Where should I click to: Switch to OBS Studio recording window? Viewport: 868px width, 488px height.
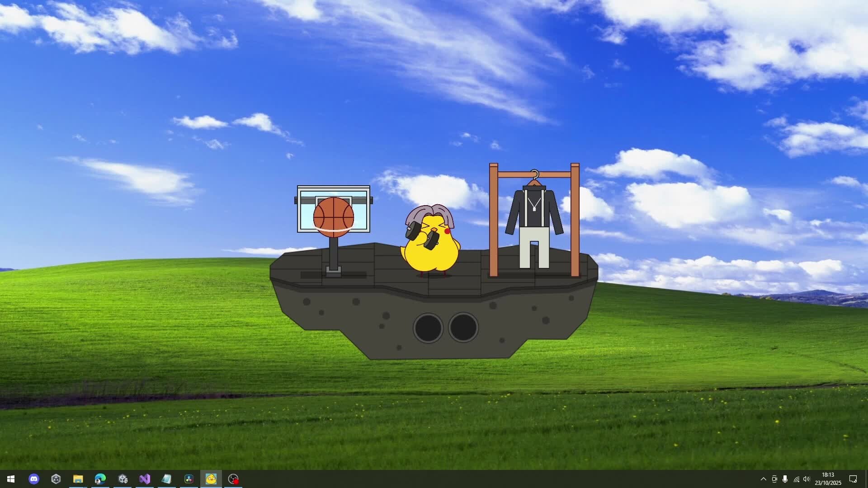coord(233,479)
